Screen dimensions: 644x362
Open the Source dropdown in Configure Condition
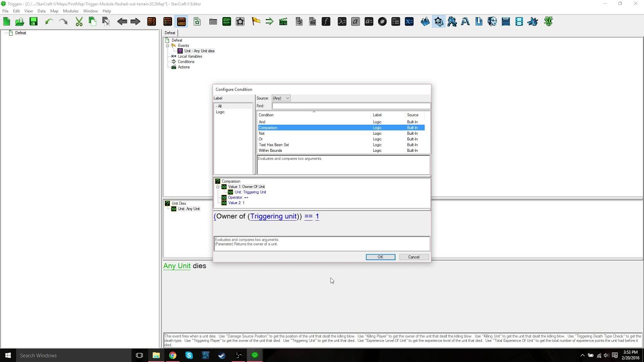(281, 98)
